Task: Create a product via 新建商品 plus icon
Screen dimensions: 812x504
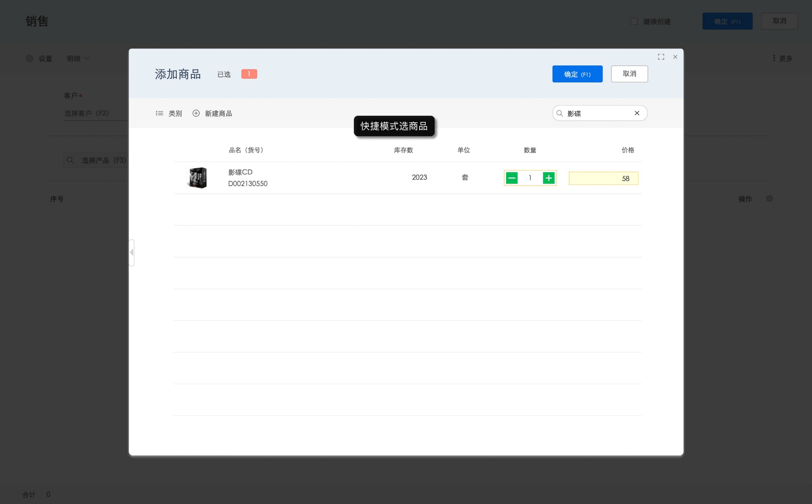Action: [196, 113]
